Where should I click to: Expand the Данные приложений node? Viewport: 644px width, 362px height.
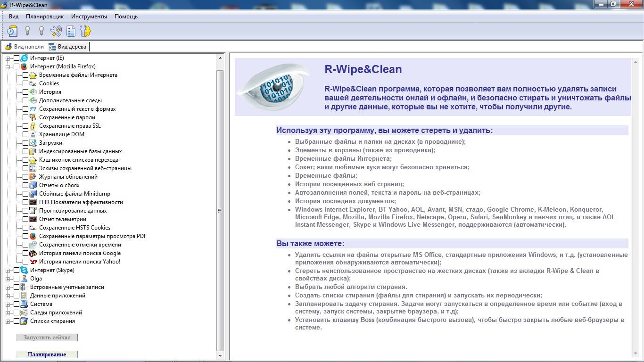(8, 296)
